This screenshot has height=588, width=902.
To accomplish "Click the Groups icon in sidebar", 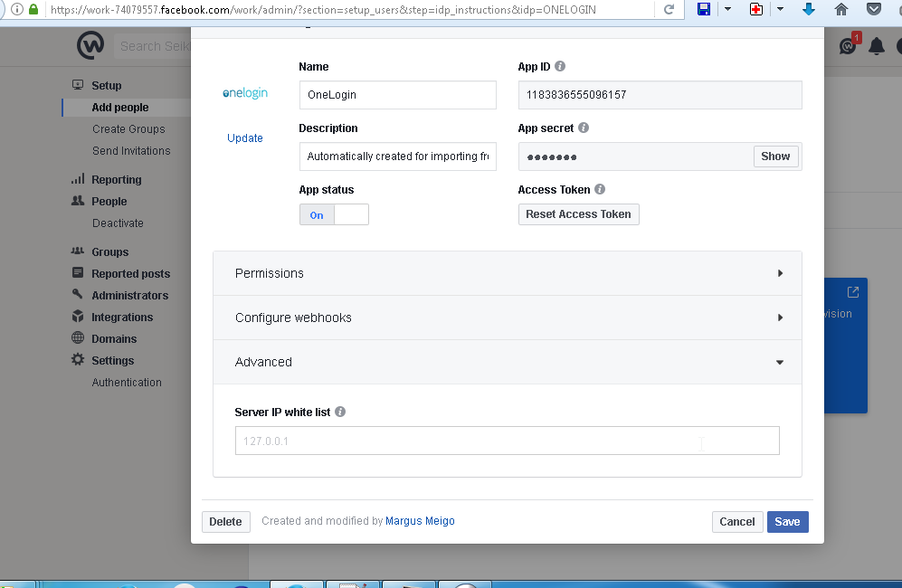I will click(x=78, y=251).
